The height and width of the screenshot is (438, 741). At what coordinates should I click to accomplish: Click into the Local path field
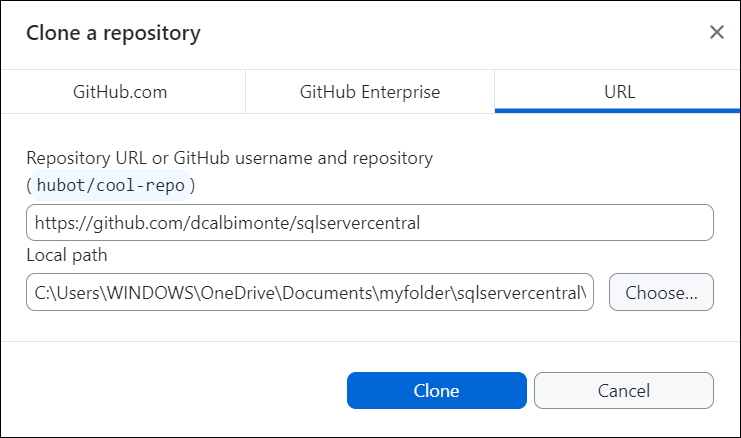(310, 293)
